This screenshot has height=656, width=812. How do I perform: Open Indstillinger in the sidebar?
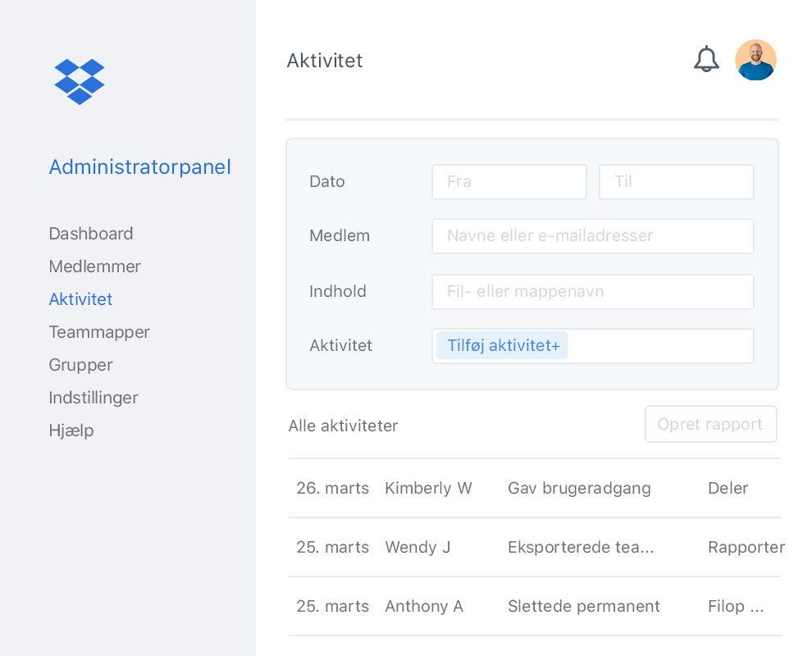tap(94, 398)
